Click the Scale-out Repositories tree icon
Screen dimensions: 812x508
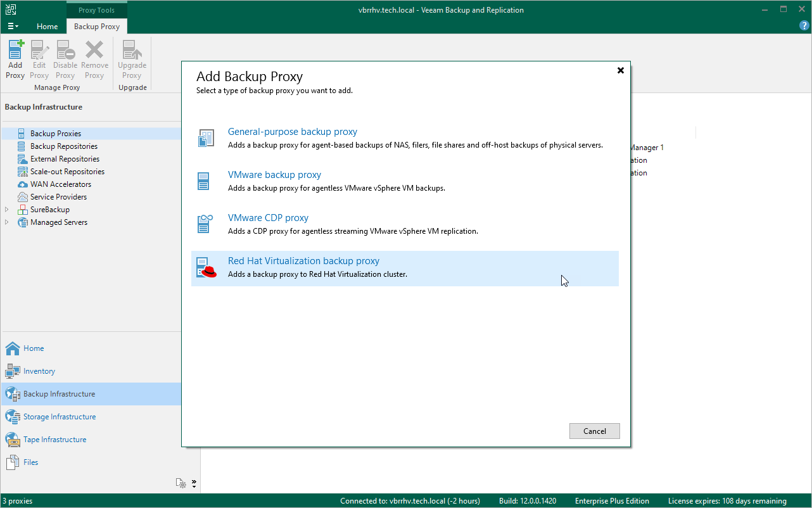(22, 172)
